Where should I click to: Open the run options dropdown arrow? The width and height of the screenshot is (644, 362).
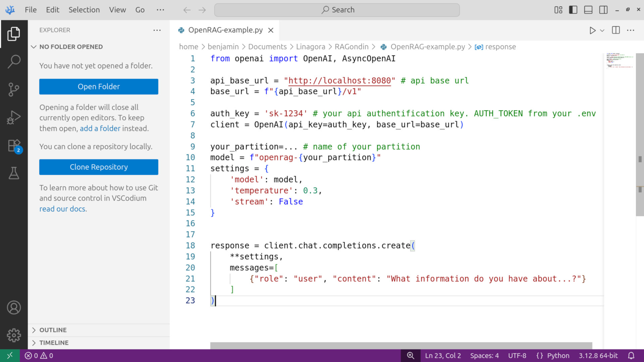click(x=602, y=31)
